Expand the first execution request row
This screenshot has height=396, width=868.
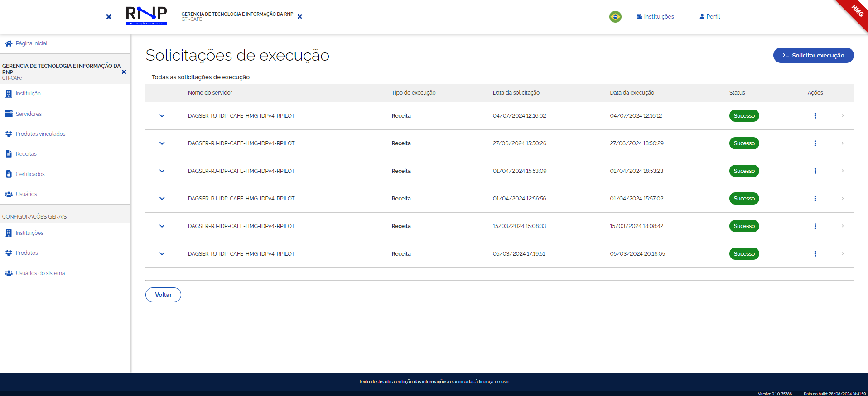[x=162, y=116]
